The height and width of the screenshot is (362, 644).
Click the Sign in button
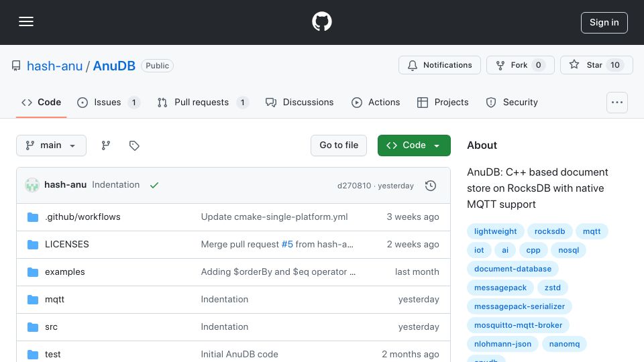pos(604,23)
